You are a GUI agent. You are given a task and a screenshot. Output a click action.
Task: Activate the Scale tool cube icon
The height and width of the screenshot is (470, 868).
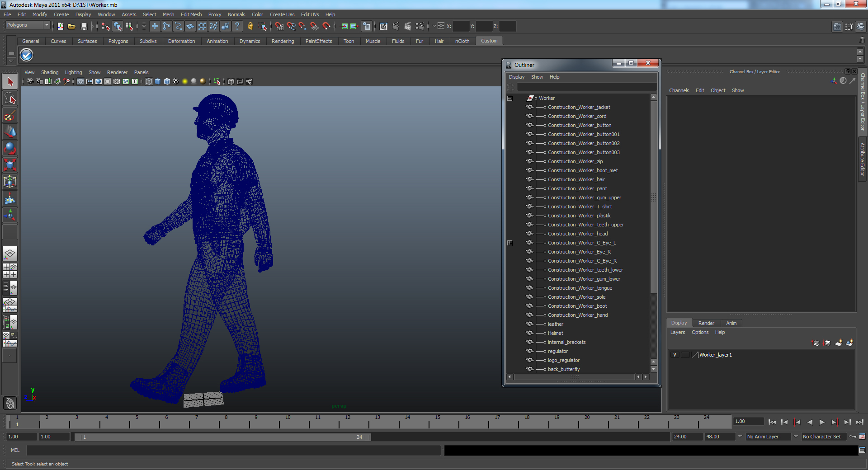coord(10,165)
